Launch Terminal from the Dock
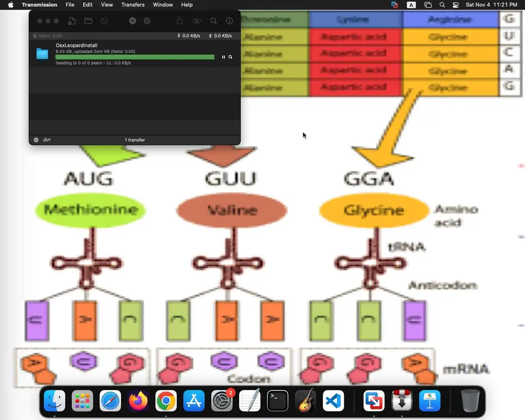Image resolution: width=525 pixels, height=420 pixels. tap(278, 401)
